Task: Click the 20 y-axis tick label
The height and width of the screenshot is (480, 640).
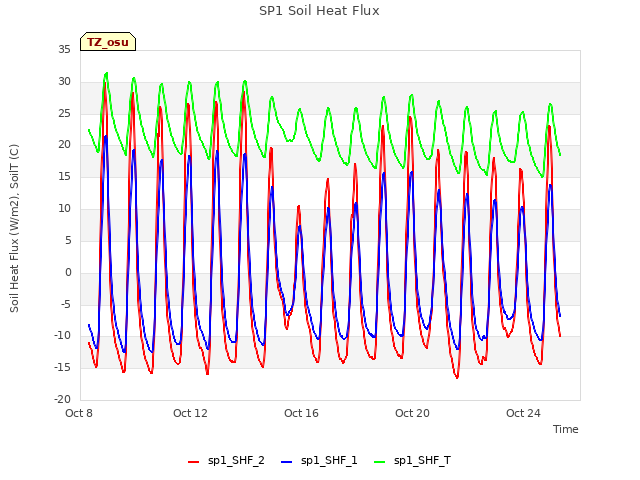Action: (64, 144)
